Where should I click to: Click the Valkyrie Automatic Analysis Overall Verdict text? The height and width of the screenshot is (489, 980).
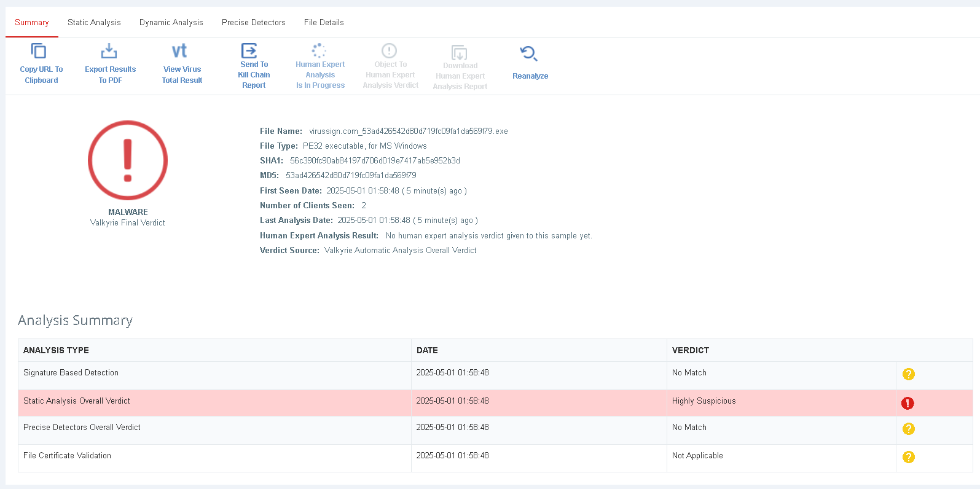[401, 251]
